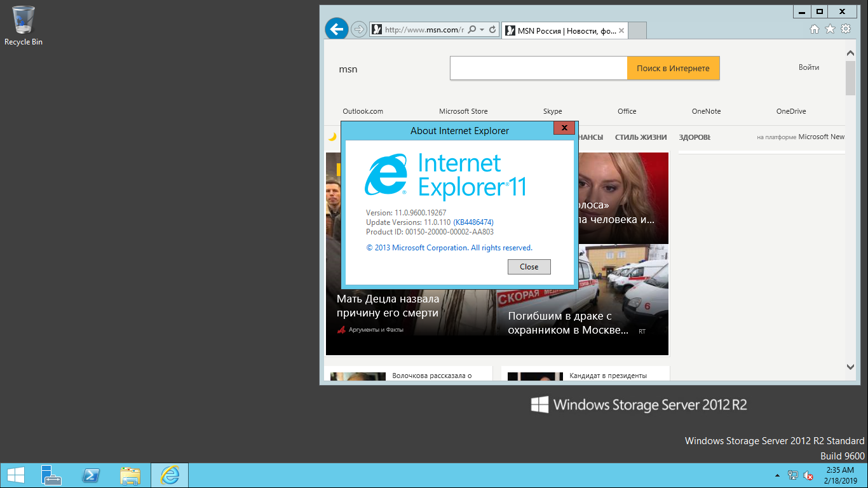The width and height of the screenshot is (868, 488).
Task: Open File Explorer from the taskbar
Action: (x=130, y=475)
